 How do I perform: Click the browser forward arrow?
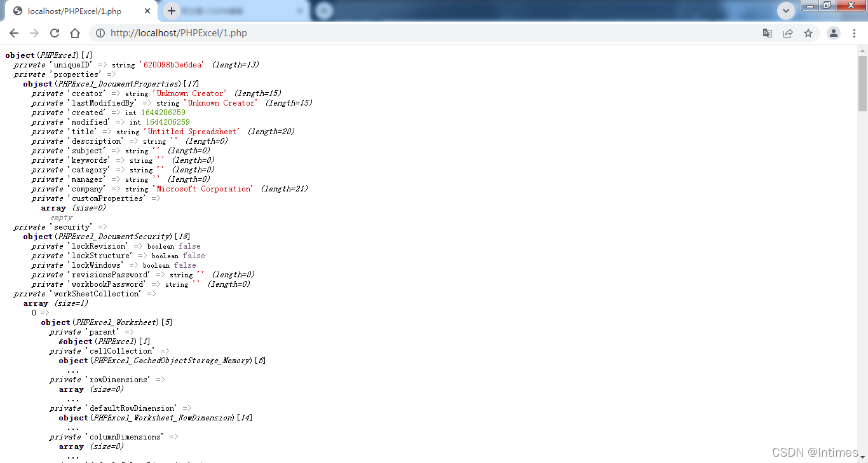click(x=34, y=33)
